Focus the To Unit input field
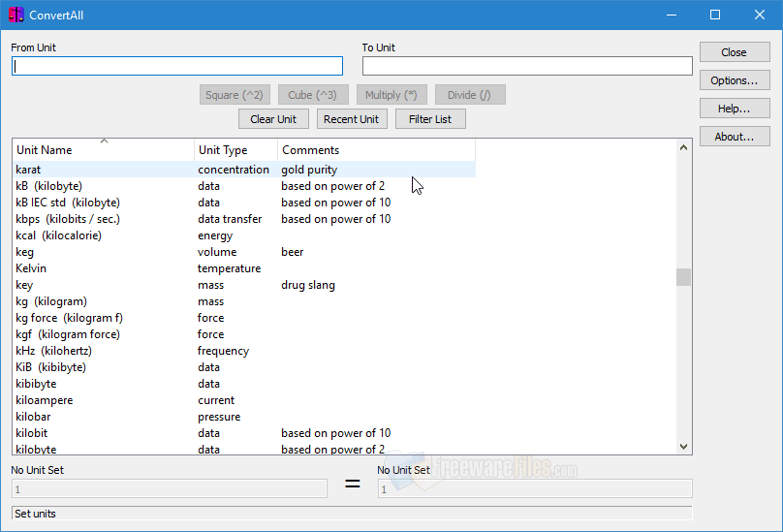This screenshot has width=783, height=532. 527,66
